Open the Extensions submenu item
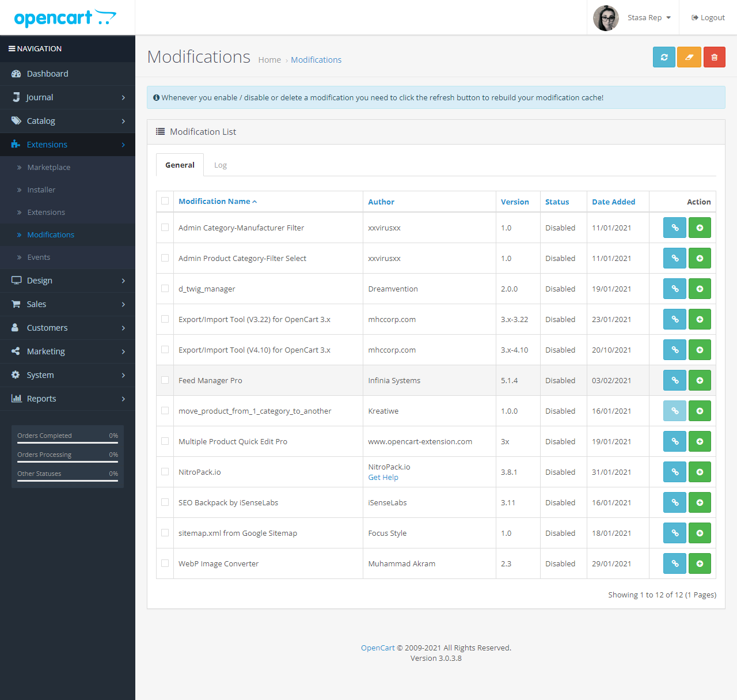Viewport: 737px width, 700px height. point(67,212)
